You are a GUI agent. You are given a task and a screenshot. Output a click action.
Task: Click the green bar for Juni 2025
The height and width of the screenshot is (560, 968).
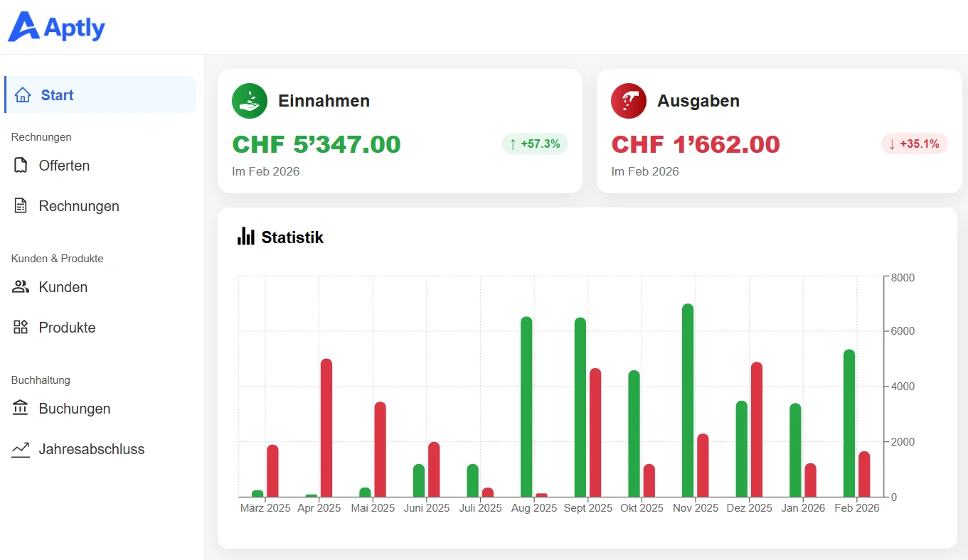419,480
